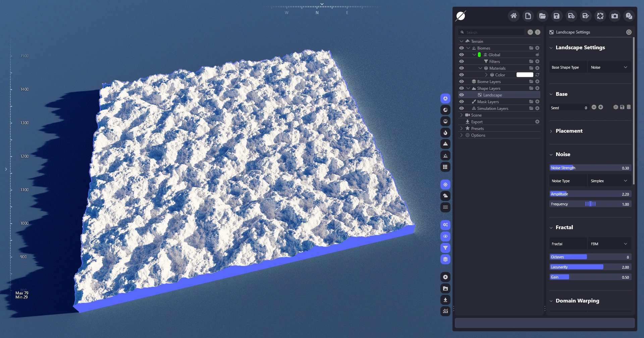Image resolution: width=644 pixels, height=338 pixels.
Task: Collapse the Domain Warping section
Action: 551,301
